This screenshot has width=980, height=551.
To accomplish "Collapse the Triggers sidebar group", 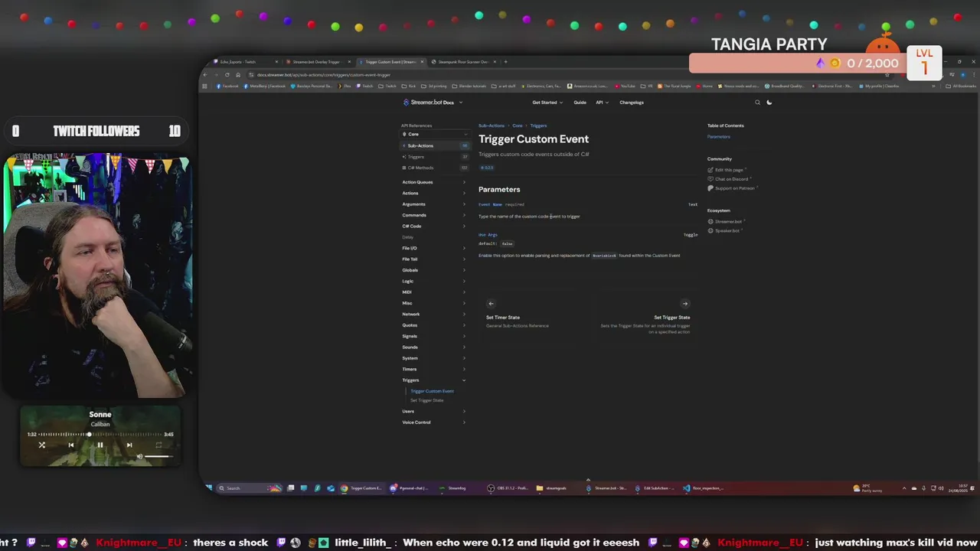I will [x=434, y=380].
